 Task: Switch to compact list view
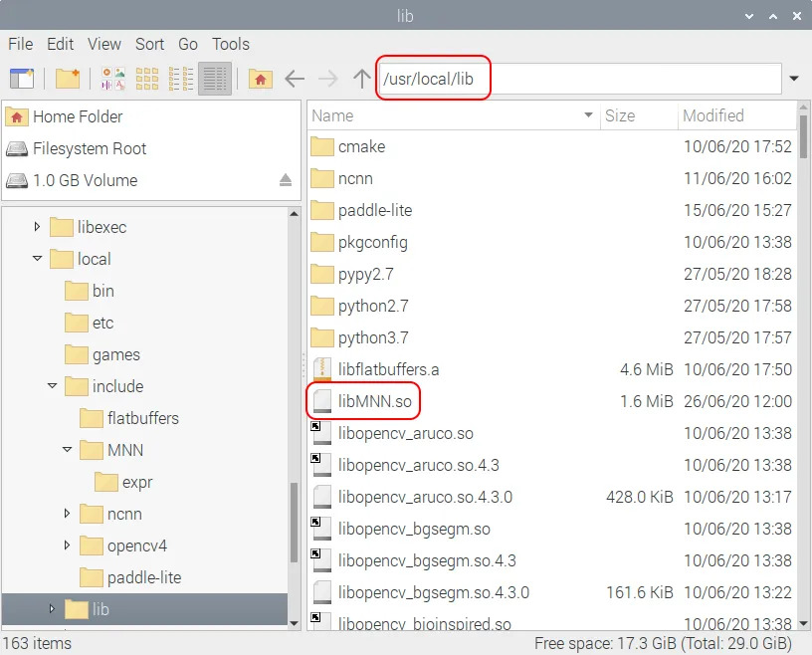tap(181, 79)
